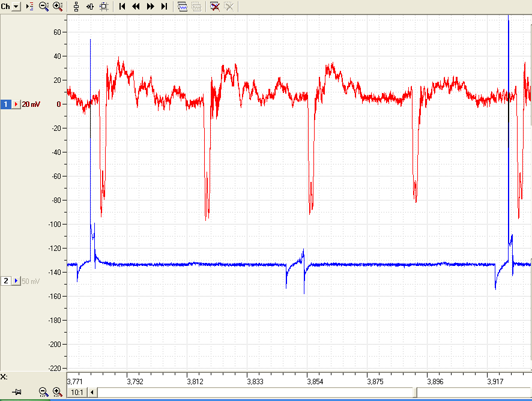Select channel 1 number button
532x401 pixels.
click(6, 104)
